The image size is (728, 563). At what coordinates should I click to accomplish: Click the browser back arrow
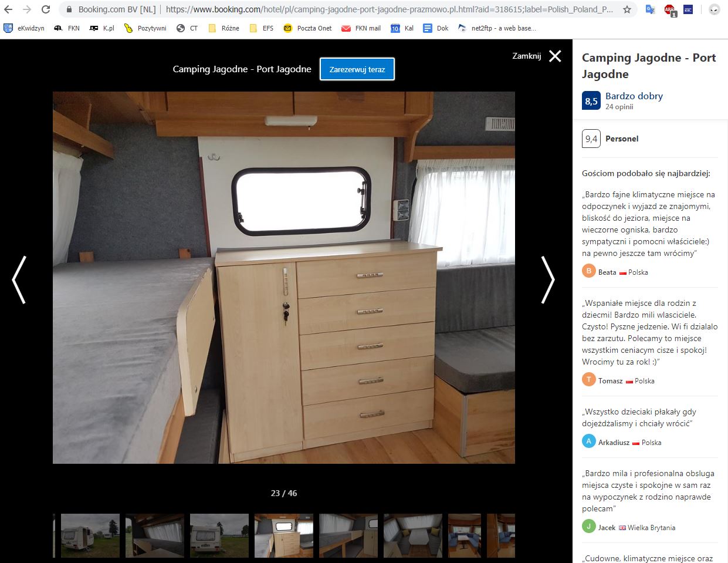(x=8, y=9)
